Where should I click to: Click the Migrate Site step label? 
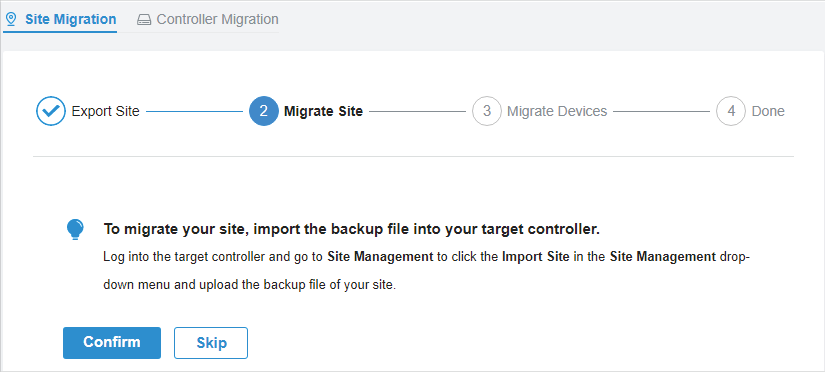(323, 112)
